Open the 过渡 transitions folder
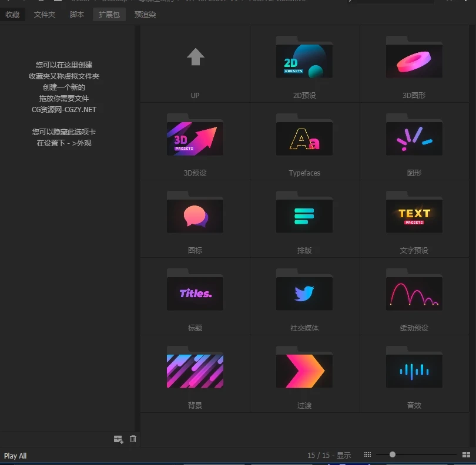Image resolution: width=476 pixels, height=465 pixels. [x=304, y=370]
